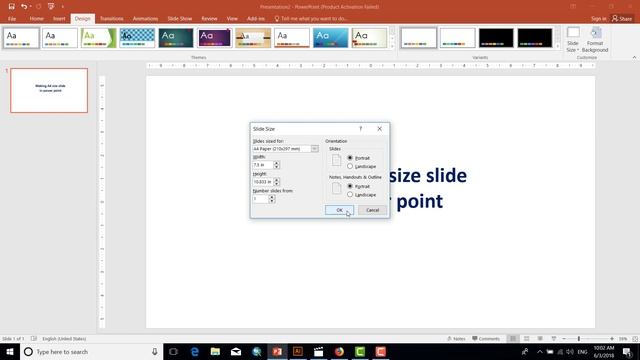Switch to Normal view icon in status bar

point(513,339)
